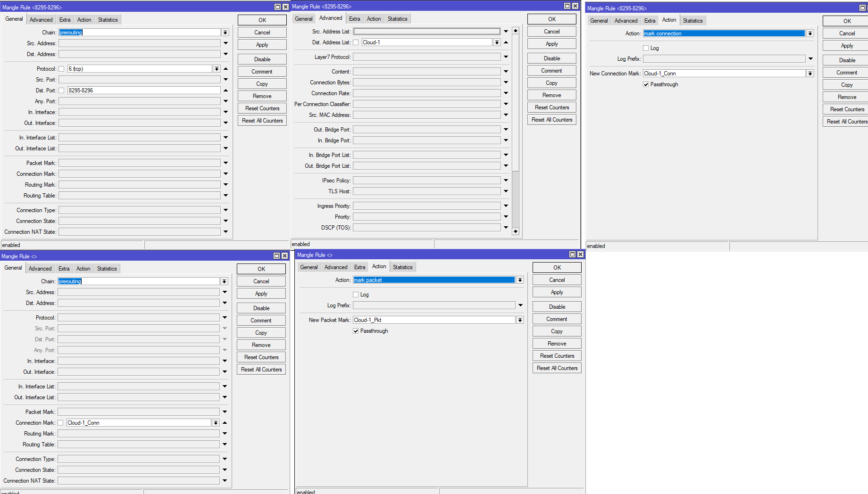Maximize the mark packet Mangle Rule window

pyautogui.click(x=573, y=255)
